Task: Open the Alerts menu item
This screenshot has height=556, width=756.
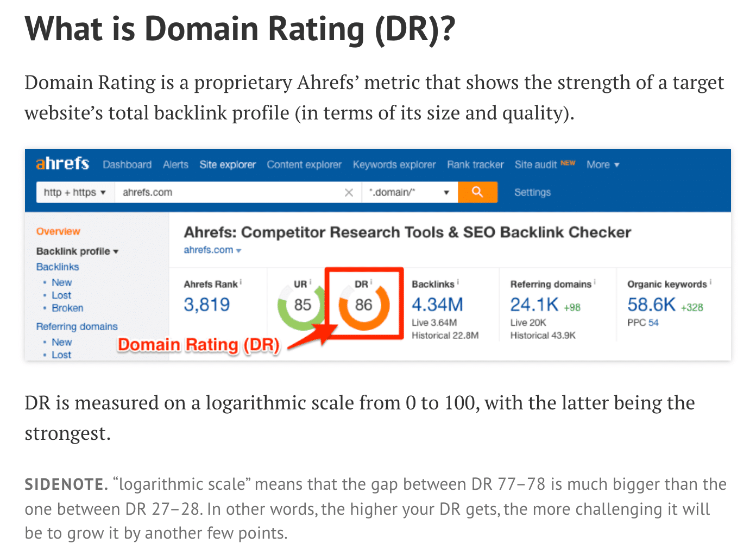Action: click(175, 165)
